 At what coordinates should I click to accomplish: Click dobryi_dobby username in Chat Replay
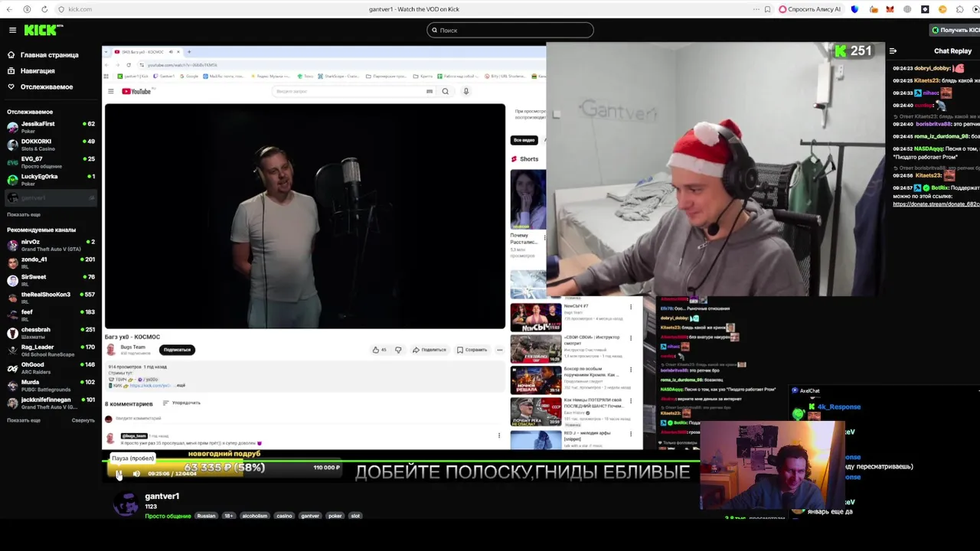click(x=933, y=68)
